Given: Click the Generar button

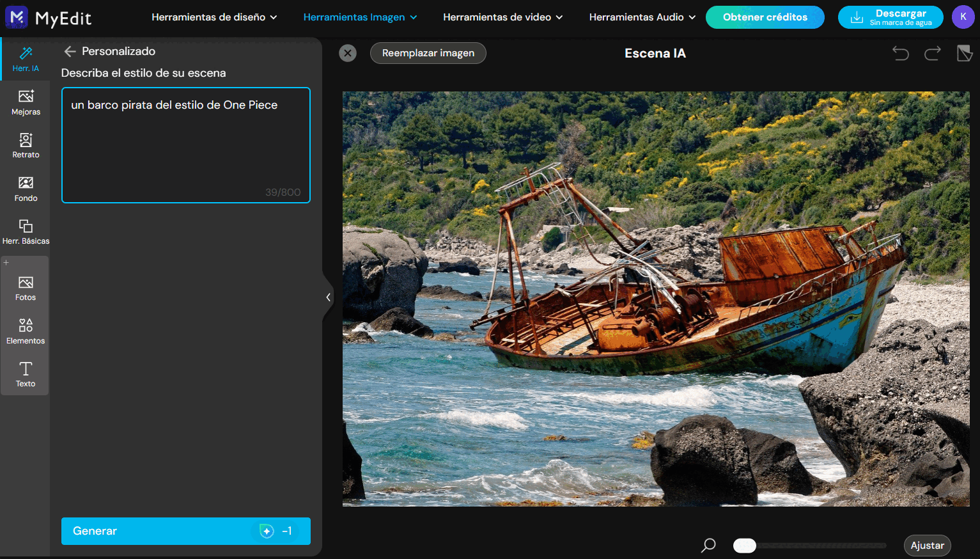Looking at the screenshot, I should click(x=186, y=531).
